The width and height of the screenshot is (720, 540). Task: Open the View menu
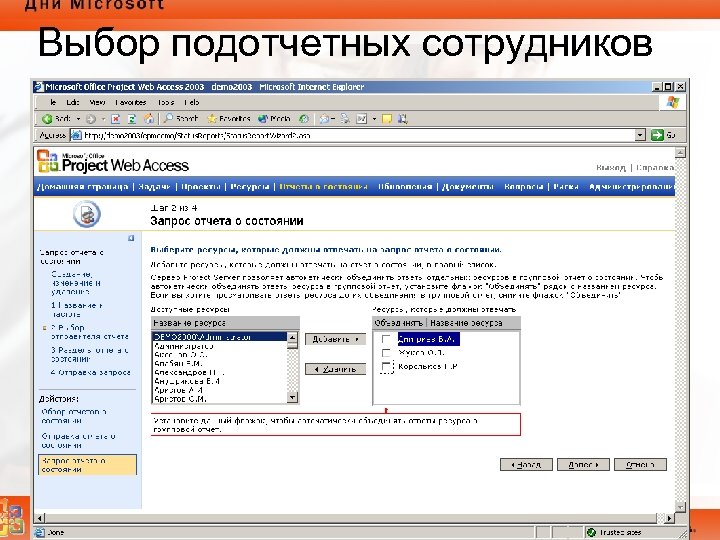click(97, 102)
